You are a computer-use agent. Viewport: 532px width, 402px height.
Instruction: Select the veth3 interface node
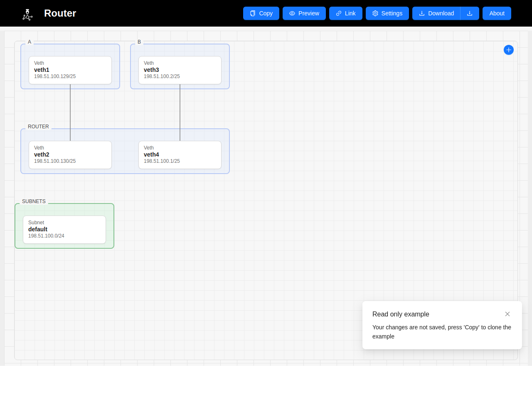[180, 70]
